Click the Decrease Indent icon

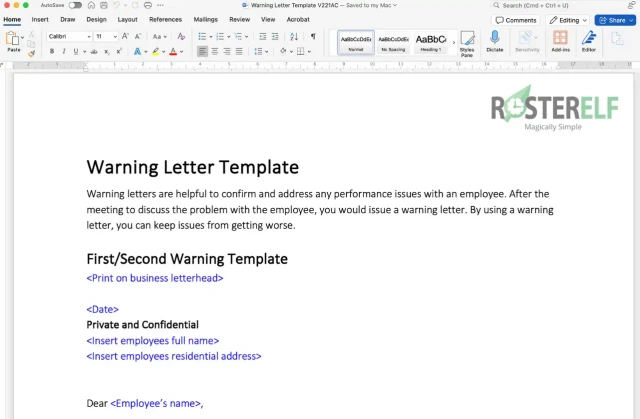pos(262,36)
